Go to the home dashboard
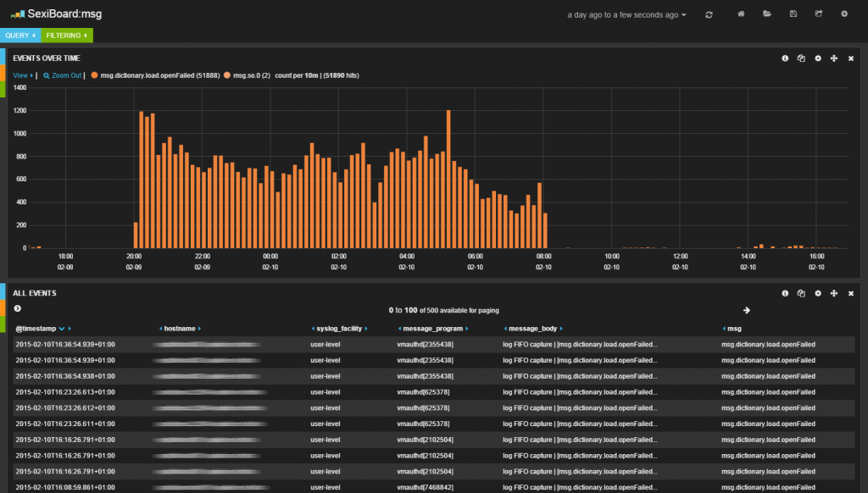Viewport: 868px width, 493px height. click(x=742, y=14)
